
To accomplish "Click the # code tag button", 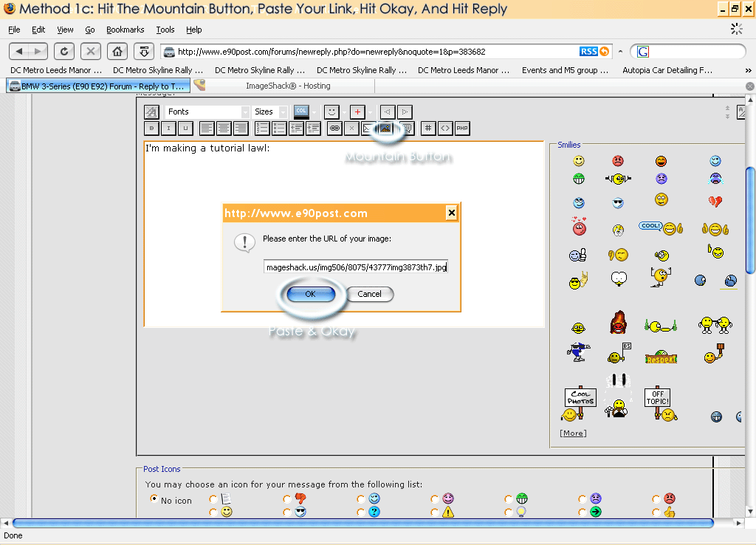I will click(x=428, y=128).
